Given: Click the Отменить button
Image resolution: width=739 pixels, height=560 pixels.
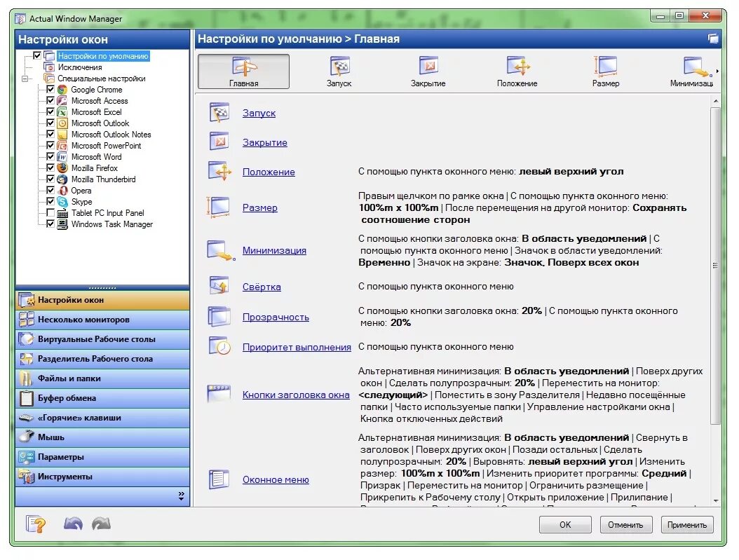Looking at the screenshot, I should tap(626, 525).
